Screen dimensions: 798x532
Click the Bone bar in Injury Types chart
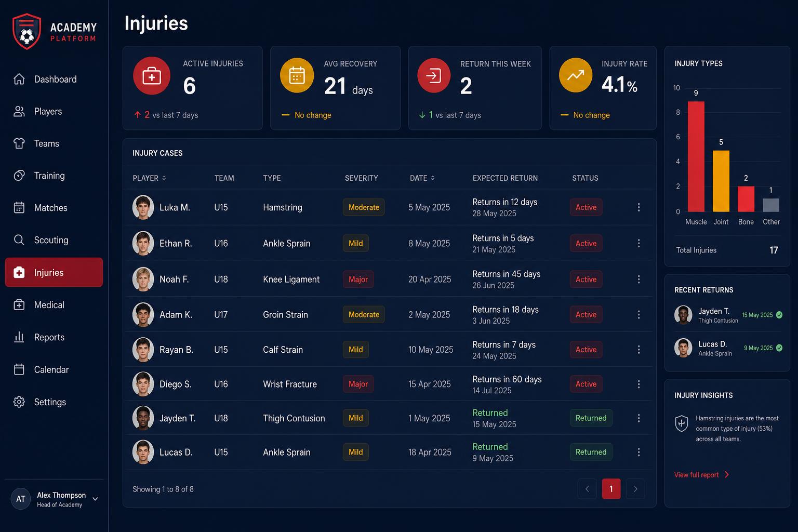(746, 199)
